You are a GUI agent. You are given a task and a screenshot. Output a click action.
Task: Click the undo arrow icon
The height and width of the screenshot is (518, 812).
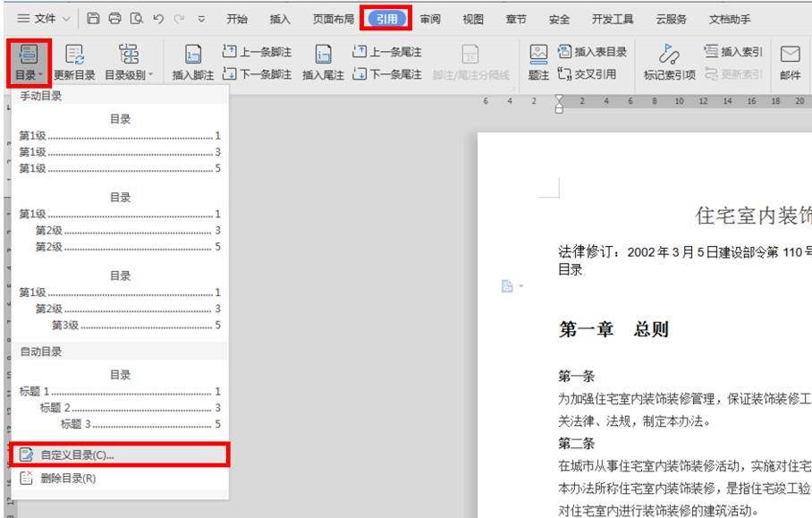(x=155, y=19)
